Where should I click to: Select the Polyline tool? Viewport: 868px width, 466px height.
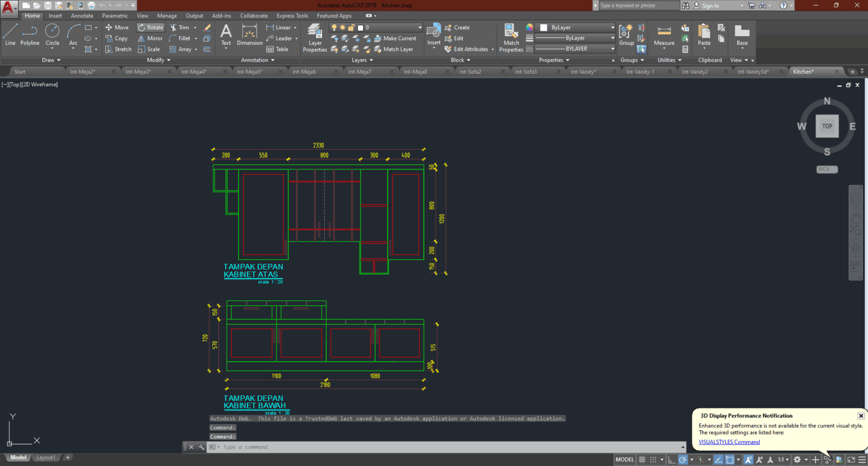coord(29,35)
